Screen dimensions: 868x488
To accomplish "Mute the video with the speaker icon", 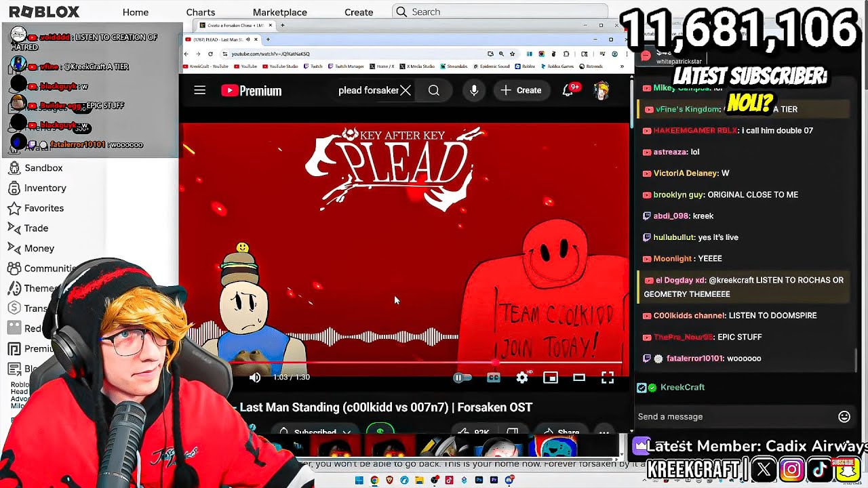I will 255,378.
